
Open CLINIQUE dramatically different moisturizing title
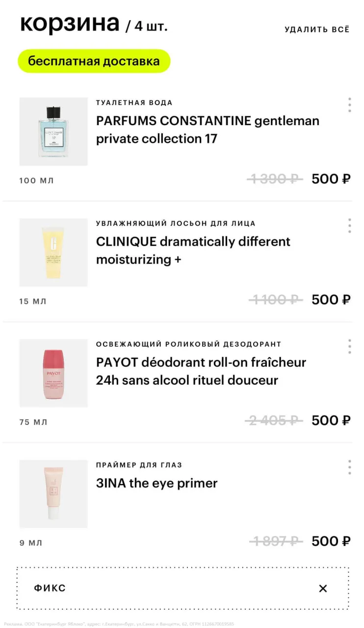193,250
